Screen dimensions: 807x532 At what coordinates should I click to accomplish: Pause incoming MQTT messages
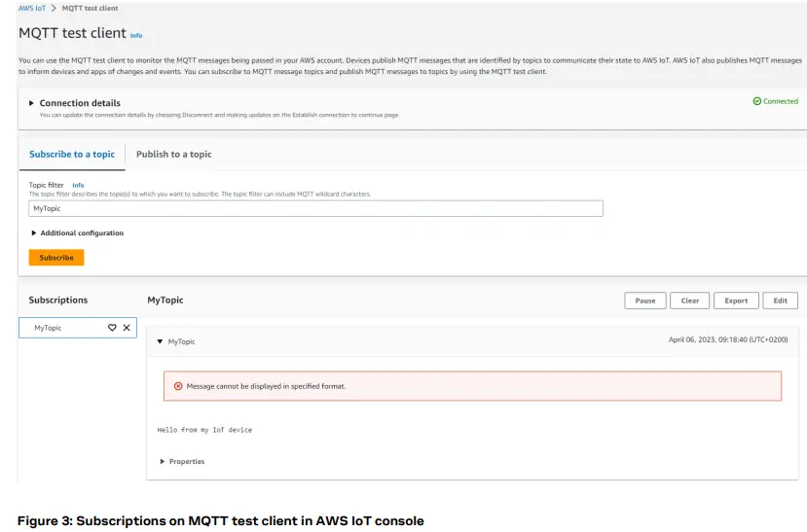(x=645, y=301)
